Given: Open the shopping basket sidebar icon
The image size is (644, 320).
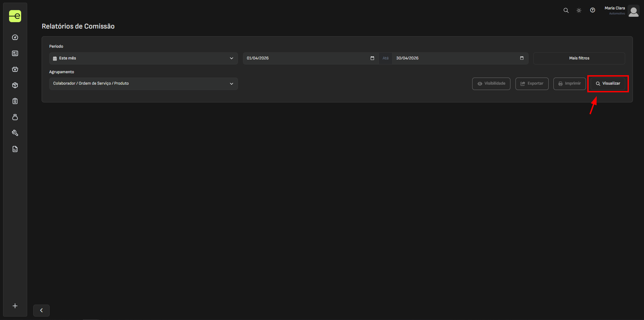Looking at the screenshot, I should 15,69.
